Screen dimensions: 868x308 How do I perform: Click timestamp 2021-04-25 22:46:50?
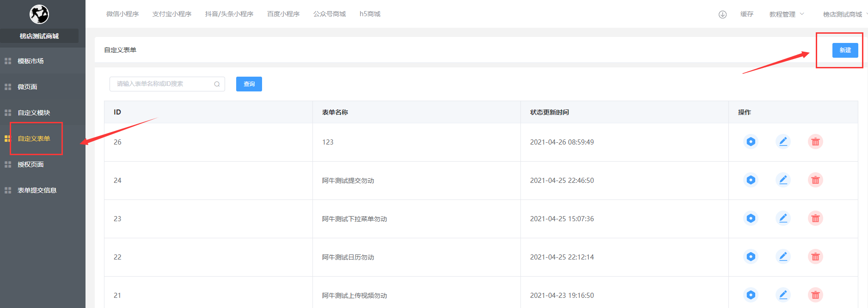click(x=562, y=181)
